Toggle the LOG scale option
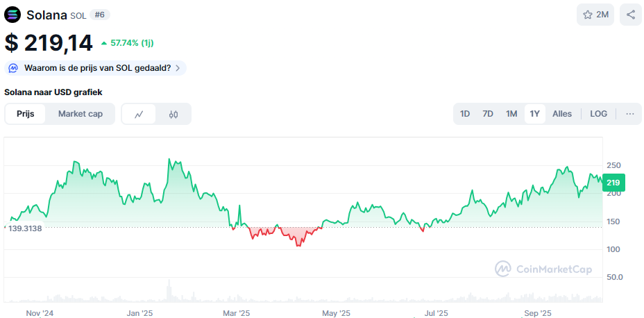The image size is (644, 318). pyautogui.click(x=598, y=114)
